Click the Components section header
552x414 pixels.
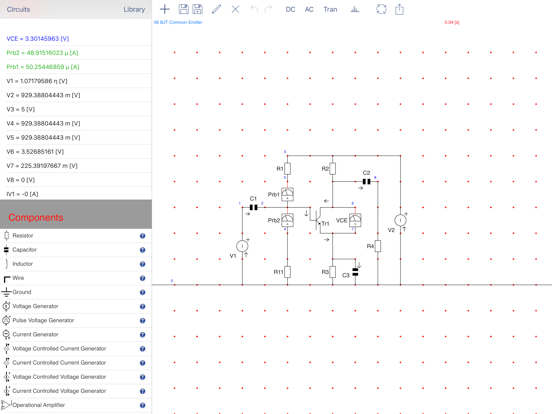point(76,214)
